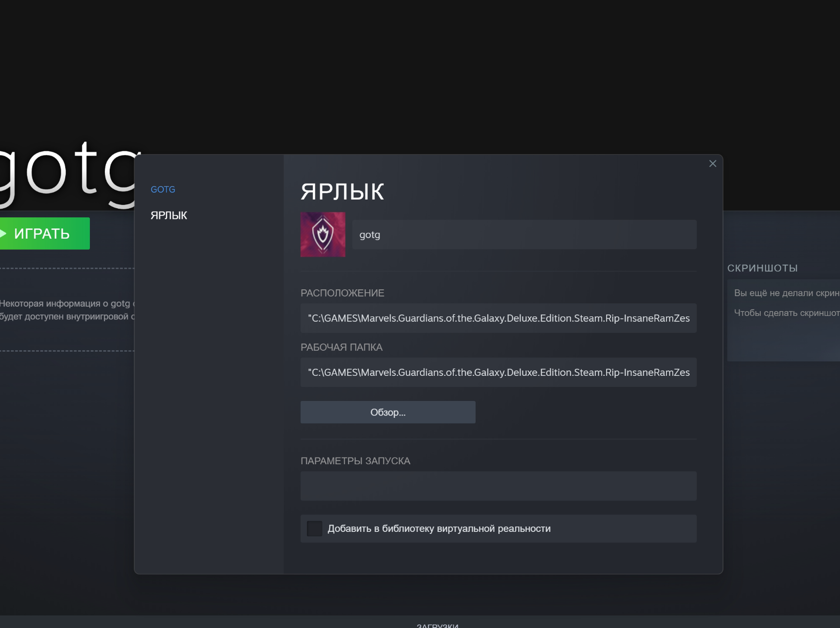Click the Обзор... browse button

(388, 412)
